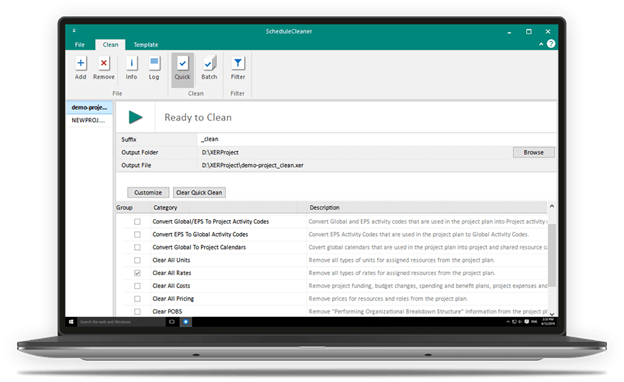Click the blue app icon on taskbar
The height and width of the screenshot is (382, 624).
click(x=185, y=322)
